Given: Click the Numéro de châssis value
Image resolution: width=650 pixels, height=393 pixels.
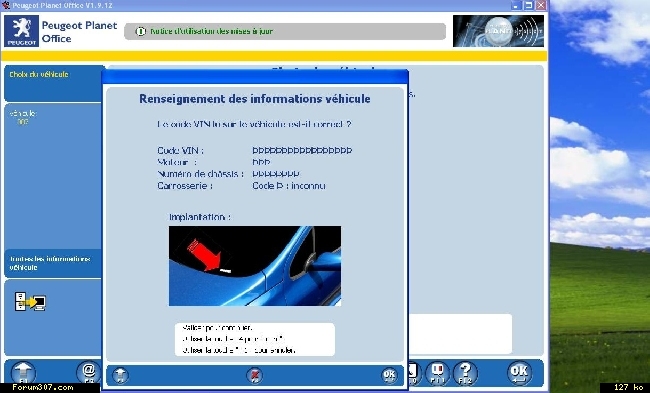Looking at the screenshot, I should [276, 174].
